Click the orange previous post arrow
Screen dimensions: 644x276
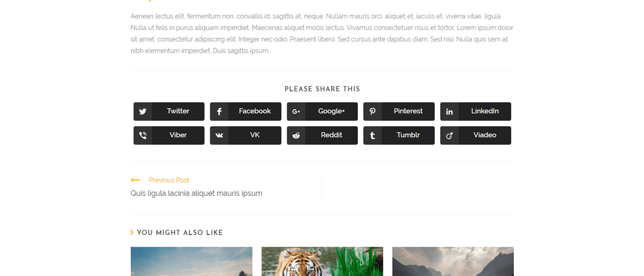pos(135,180)
